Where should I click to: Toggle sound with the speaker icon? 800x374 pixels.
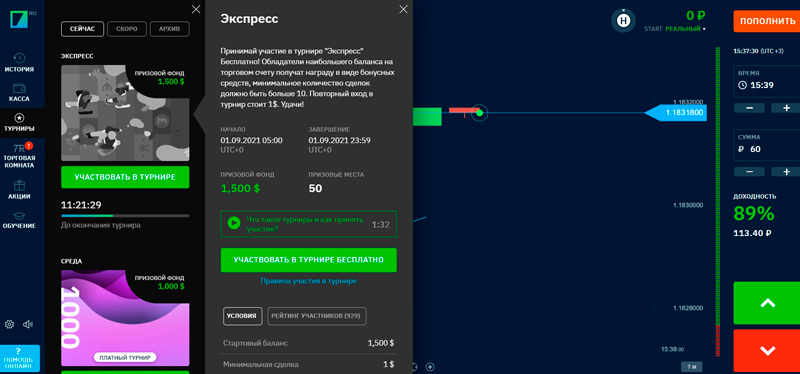click(x=28, y=324)
